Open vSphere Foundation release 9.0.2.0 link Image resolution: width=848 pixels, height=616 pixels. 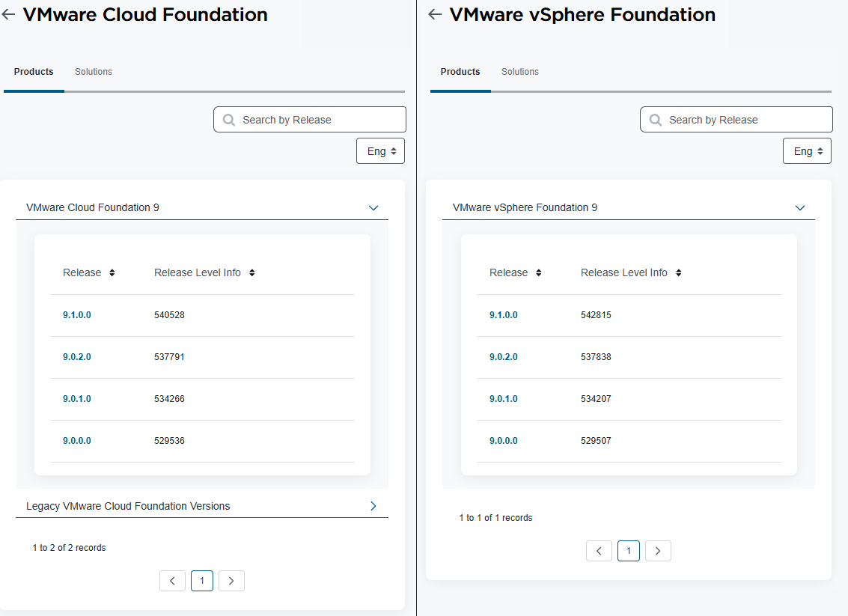(504, 357)
